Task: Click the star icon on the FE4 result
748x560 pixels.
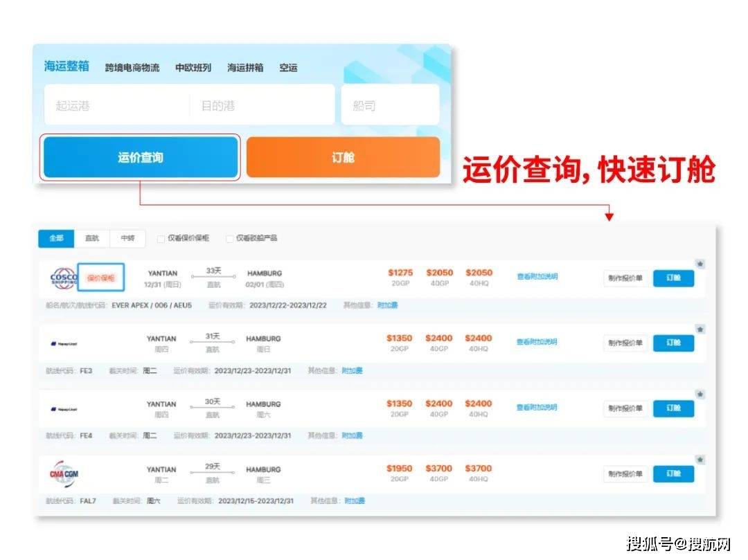Action: (700, 392)
